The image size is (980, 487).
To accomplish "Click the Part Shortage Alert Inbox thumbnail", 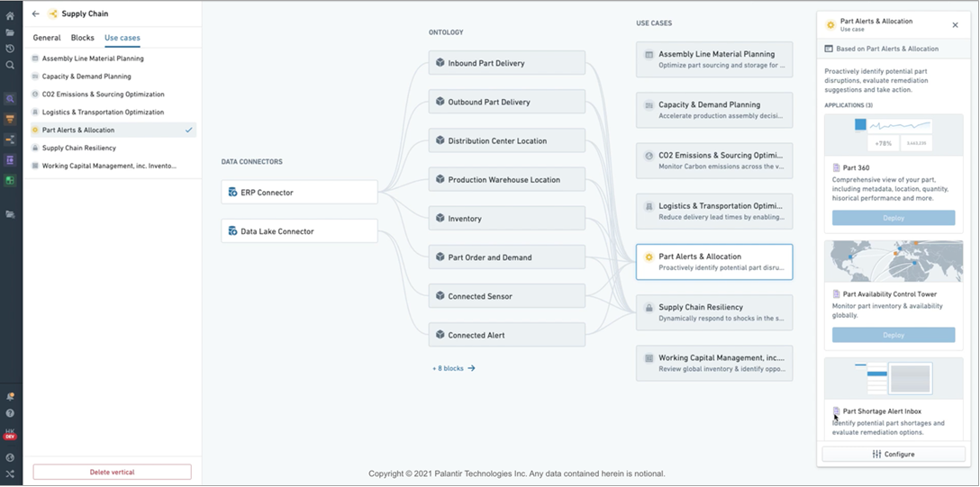I will (x=894, y=378).
